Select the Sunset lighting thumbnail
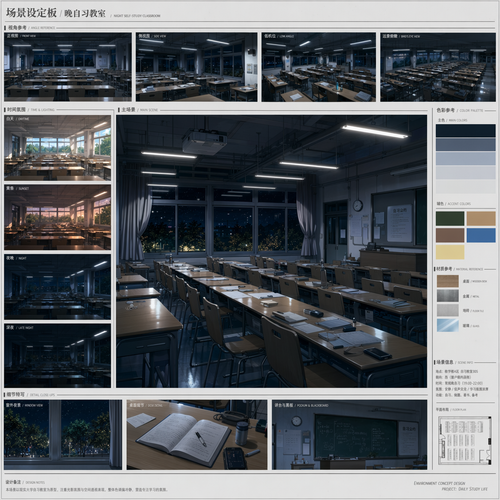500x500 pixels. tap(57, 217)
